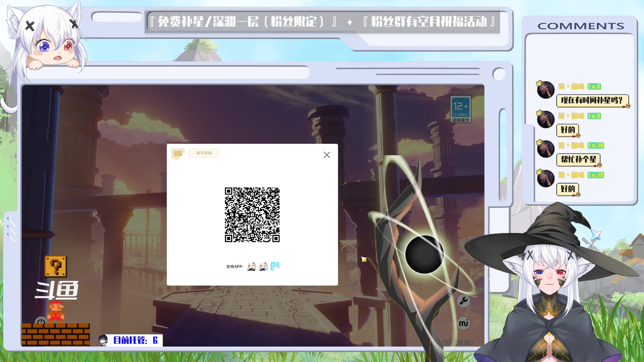644x362 pixels.
Task: Close the QR code login dialog
Action: [x=327, y=155]
